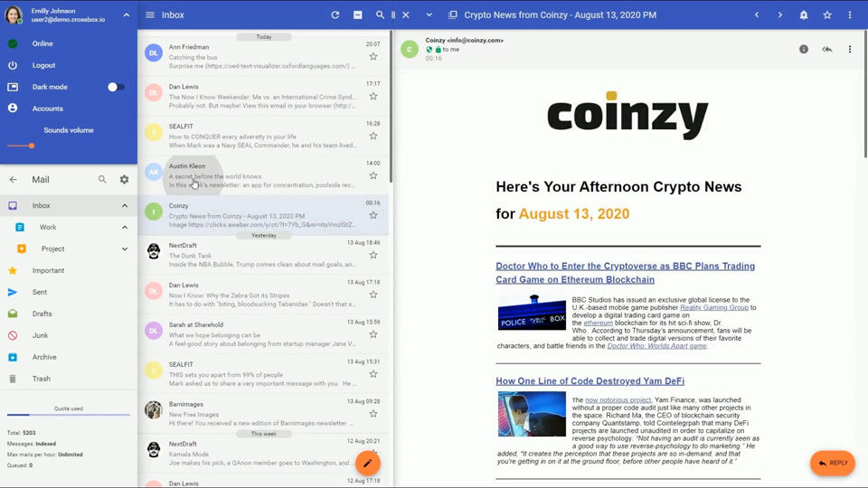Image resolution: width=868 pixels, height=488 pixels.
Task: Star the Ann Friedman email
Action: point(373,57)
